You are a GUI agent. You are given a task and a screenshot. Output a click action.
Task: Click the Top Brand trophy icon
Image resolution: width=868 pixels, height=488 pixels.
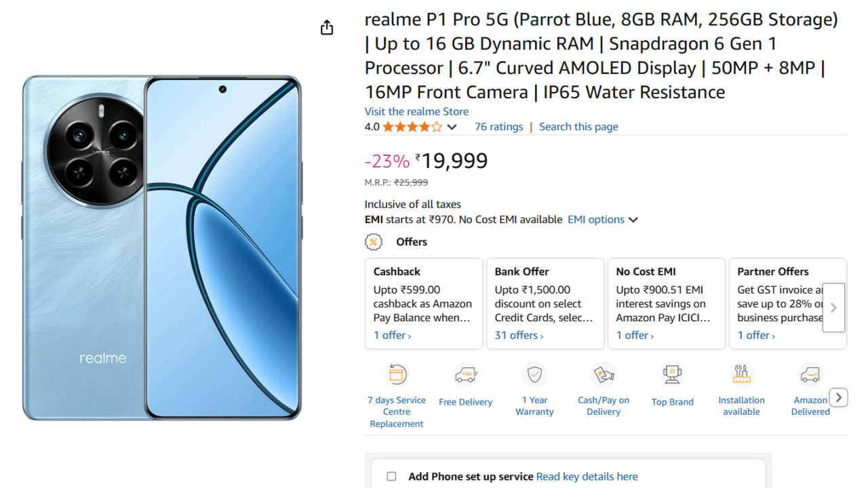pos(672,374)
